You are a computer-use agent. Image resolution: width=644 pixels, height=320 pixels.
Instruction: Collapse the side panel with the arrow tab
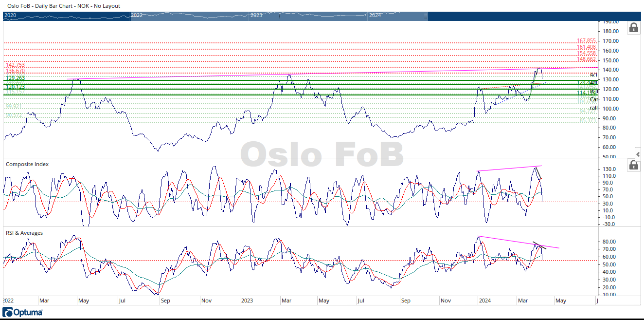(x=638, y=154)
